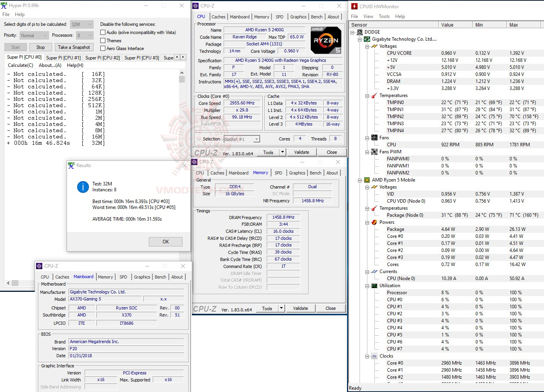Open the Calculate(C) menu in Super PI
This screenshot has width=544, height=392.
coord(21,65)
